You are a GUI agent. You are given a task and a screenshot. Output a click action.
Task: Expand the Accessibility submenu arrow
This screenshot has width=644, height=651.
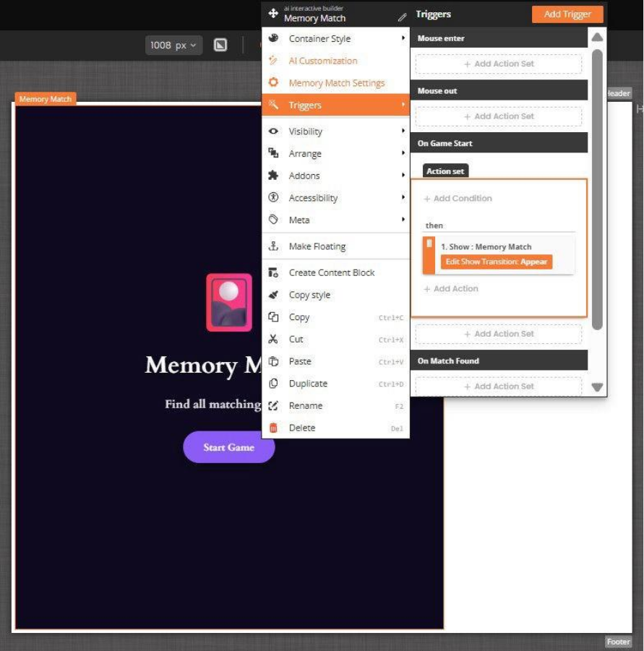click(x=403, y=198)
